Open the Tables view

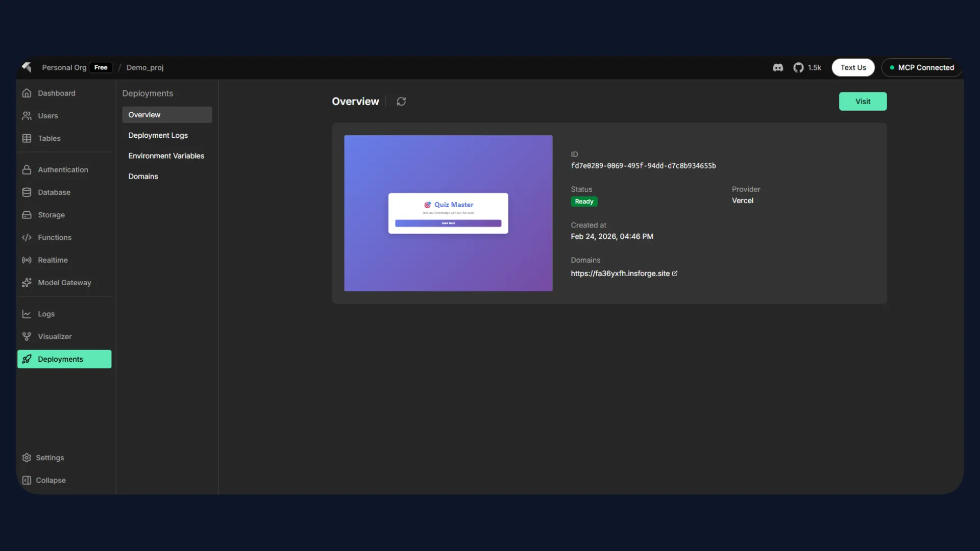[49, 138]
